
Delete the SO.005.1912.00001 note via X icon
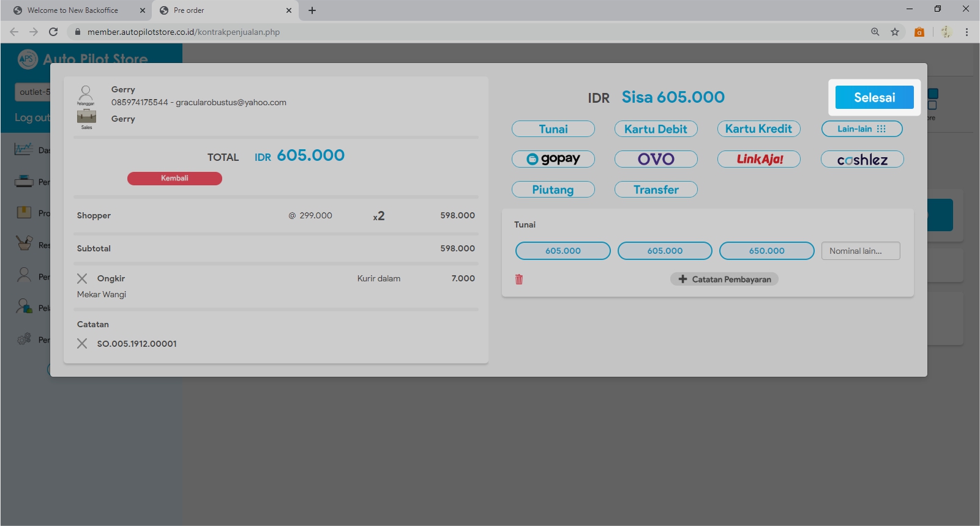82,344
